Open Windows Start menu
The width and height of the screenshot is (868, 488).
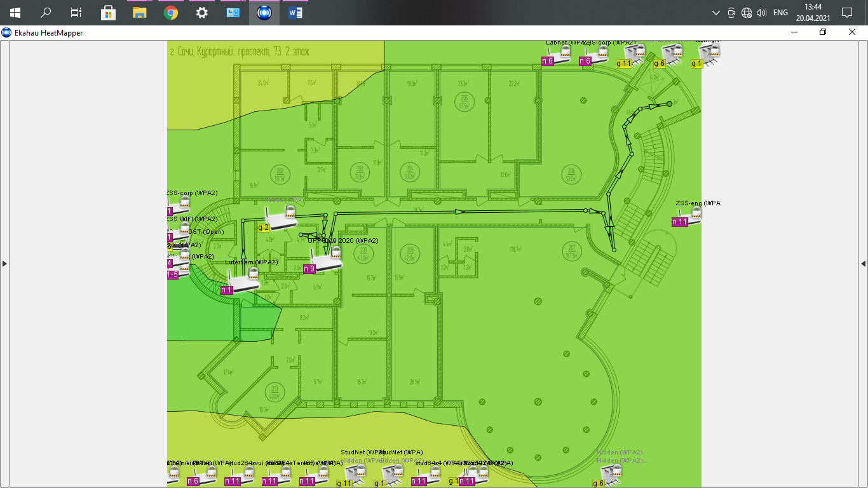[15, 13]
